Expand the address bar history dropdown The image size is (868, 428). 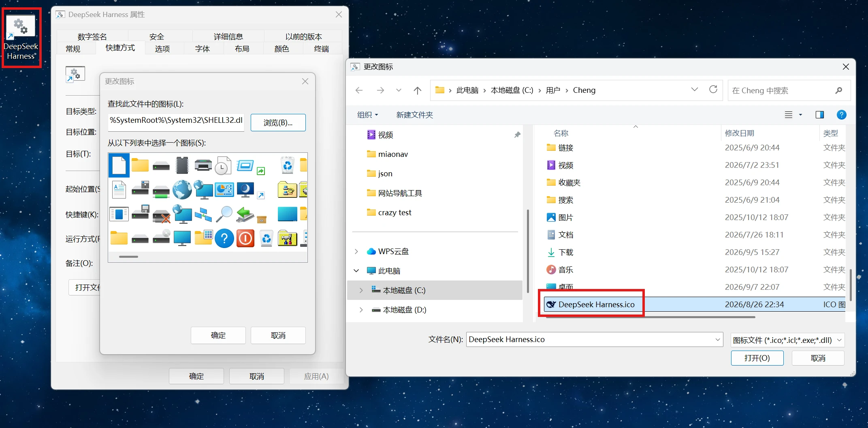click(x=695, y=90)
